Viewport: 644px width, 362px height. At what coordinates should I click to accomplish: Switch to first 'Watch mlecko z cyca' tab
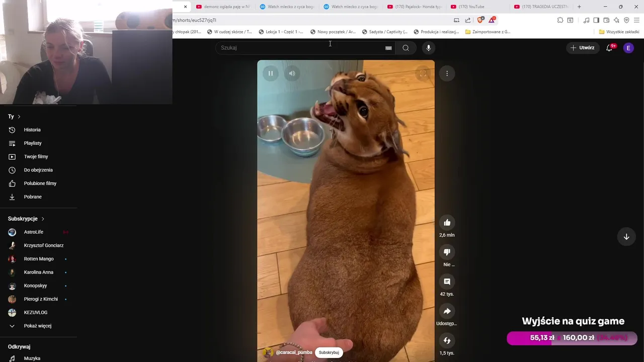(287, 7)
